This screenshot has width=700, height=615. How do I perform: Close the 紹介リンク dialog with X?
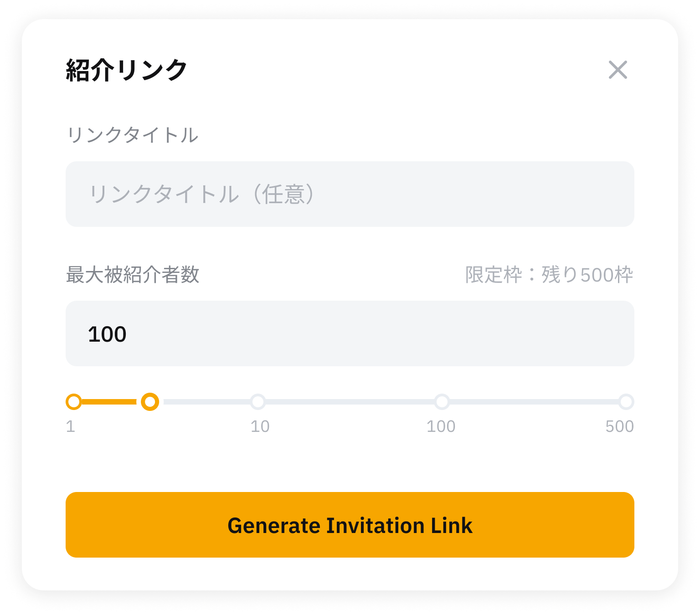(618, 70)
